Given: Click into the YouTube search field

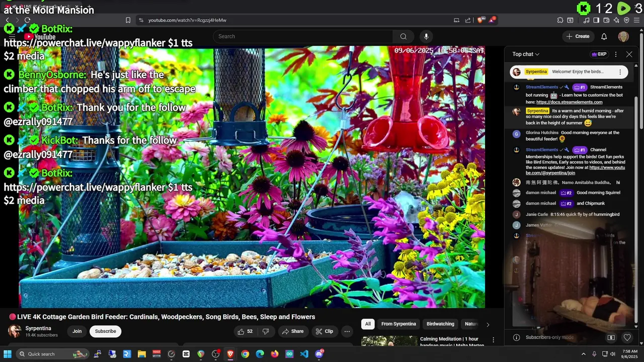Looking at the screenshot, I should click(x=303, y=36).
